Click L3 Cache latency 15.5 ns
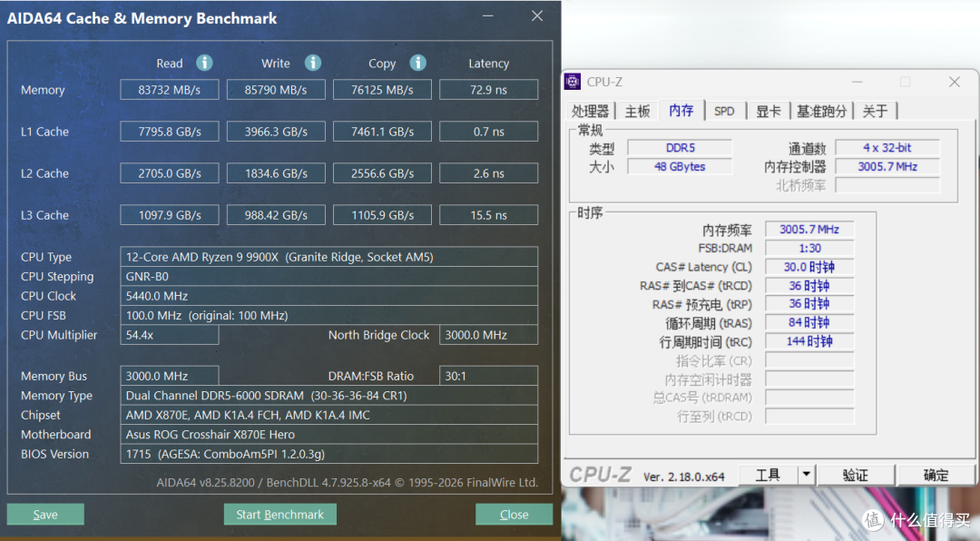 489,214
